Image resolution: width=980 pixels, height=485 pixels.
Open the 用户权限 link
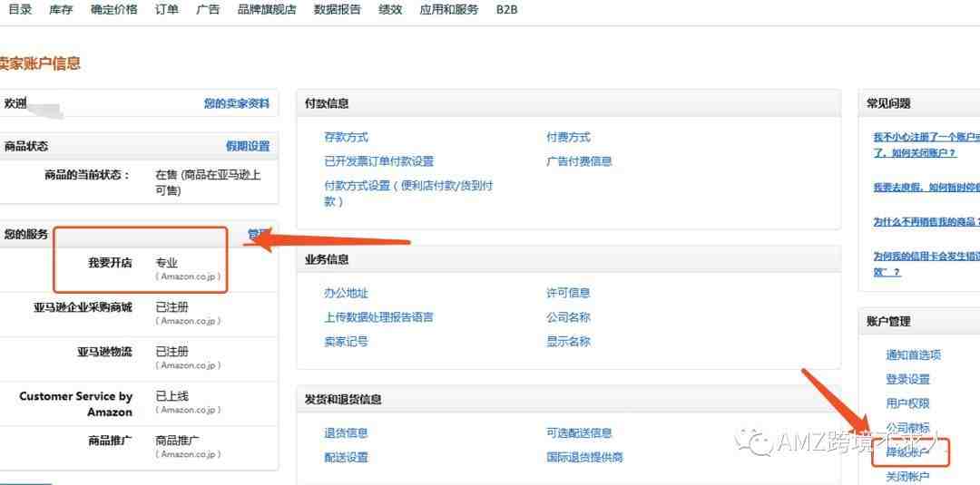pos(907,403)
